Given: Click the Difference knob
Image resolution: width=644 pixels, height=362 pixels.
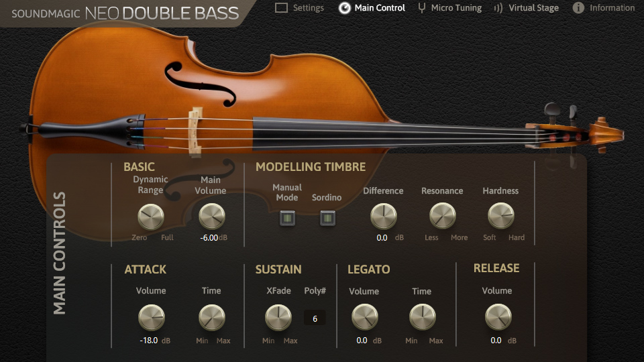Looking at the screenshot, I should tap(384, 216).
